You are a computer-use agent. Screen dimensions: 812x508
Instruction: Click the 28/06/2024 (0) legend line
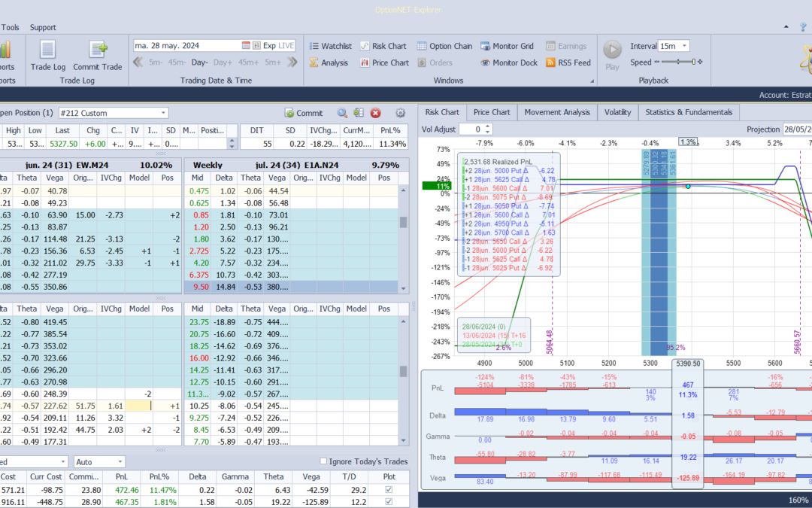(x=483, y=327)
